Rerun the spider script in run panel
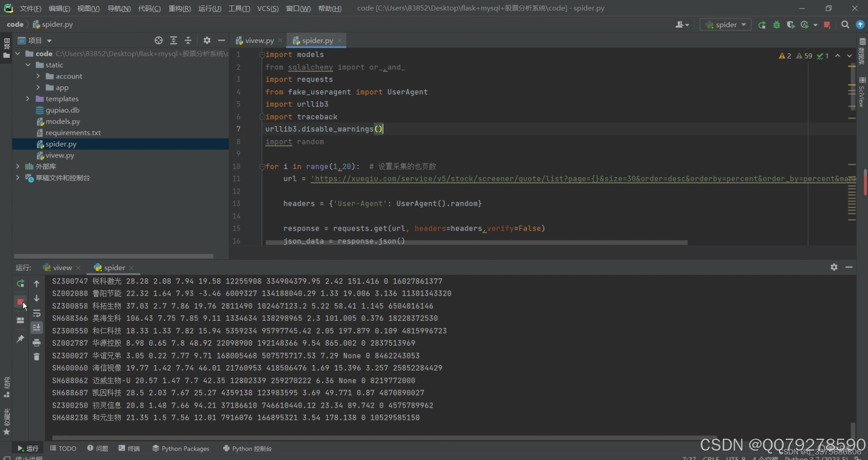This screenshot has height=460, width=868. [20, 284]
